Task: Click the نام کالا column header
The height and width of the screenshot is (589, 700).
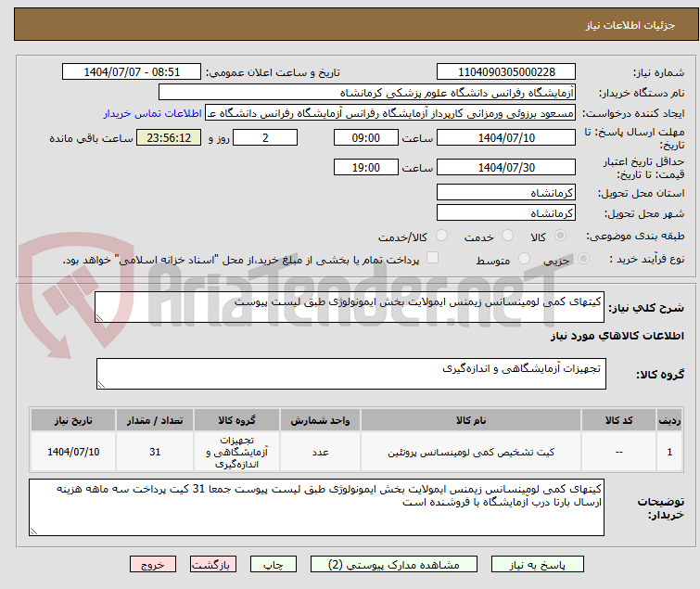Action: click(471, 420)
